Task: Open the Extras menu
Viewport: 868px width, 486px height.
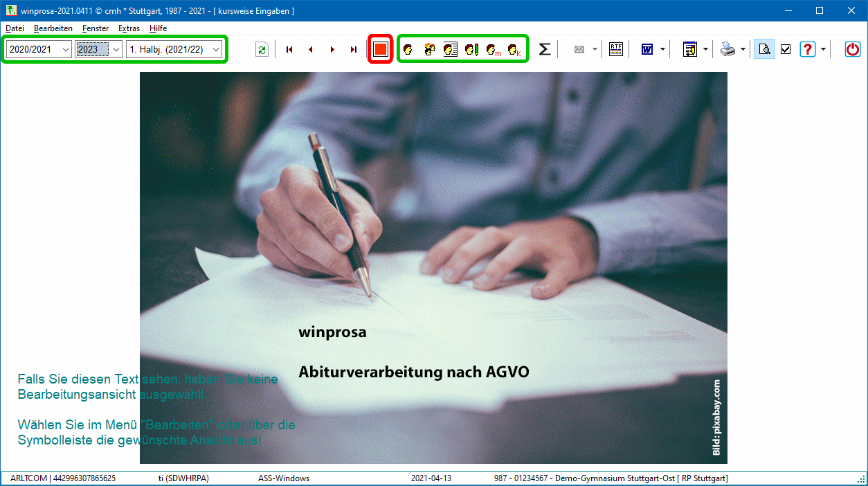Action: point(129,28)
